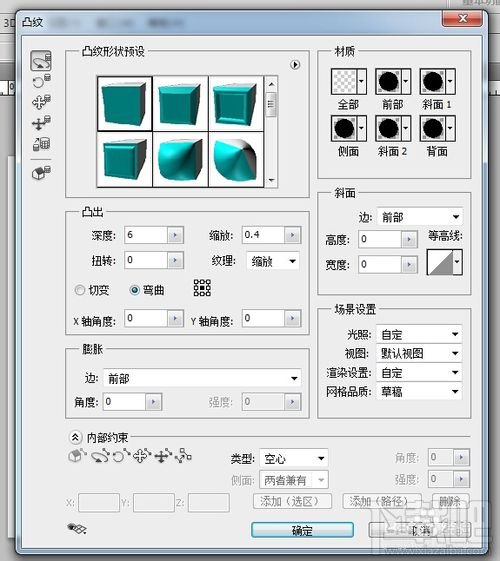This screenshot has height=561, width=500.
Task: Select the 3D scale tool icon
Action: tap(41, 143)
